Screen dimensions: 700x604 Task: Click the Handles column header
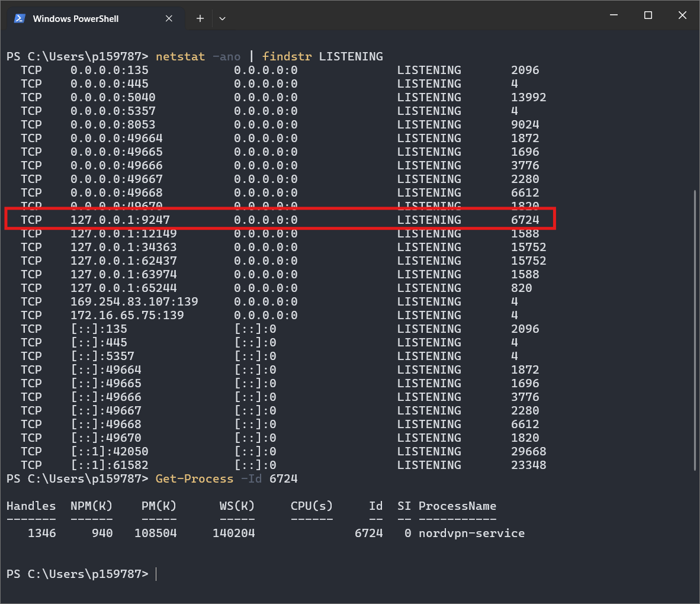tap(31, 506)
